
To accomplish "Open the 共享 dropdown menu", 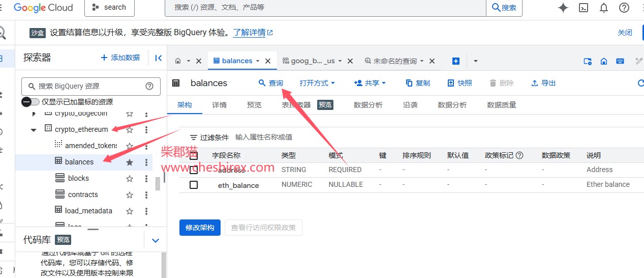I will click(370, 83).
